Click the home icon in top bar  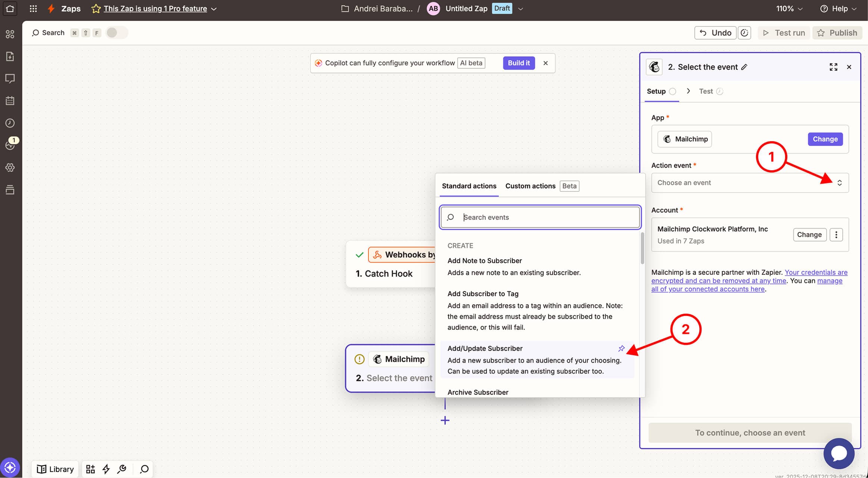pyautogui.click(x=10, y=9)
